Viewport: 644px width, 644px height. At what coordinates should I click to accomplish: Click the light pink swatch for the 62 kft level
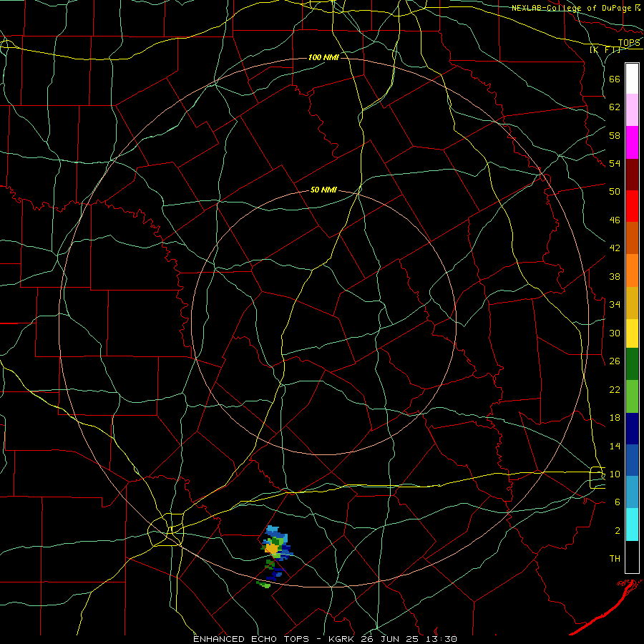click(632, 110)
